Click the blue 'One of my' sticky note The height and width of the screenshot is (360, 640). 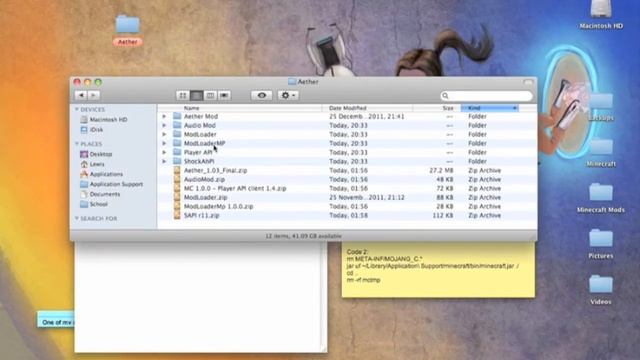[56, 320]
